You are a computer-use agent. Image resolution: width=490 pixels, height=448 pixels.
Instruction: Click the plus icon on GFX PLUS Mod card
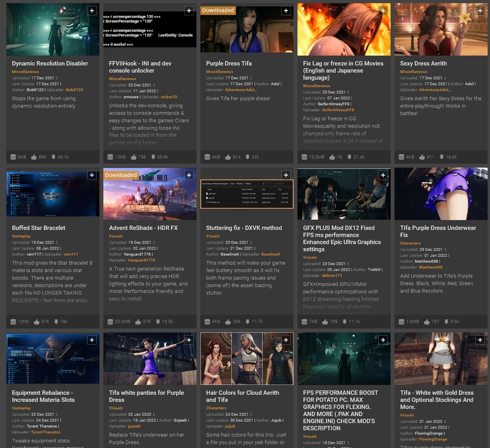(x=383, y=175)
